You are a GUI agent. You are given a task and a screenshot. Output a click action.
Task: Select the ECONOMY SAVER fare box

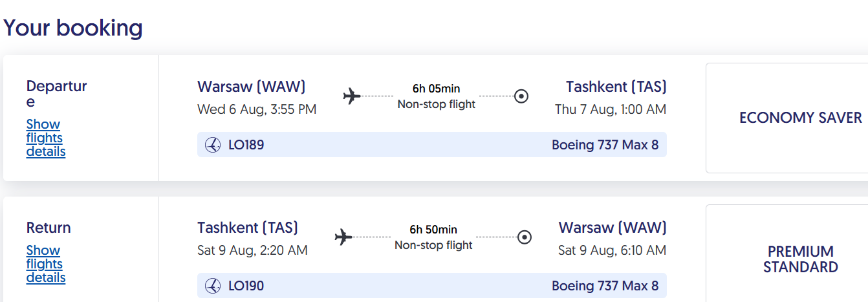787,118
